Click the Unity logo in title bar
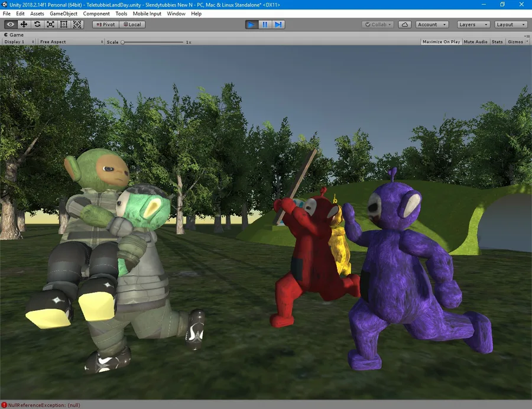The image size is (532, 409). [4, 4]
